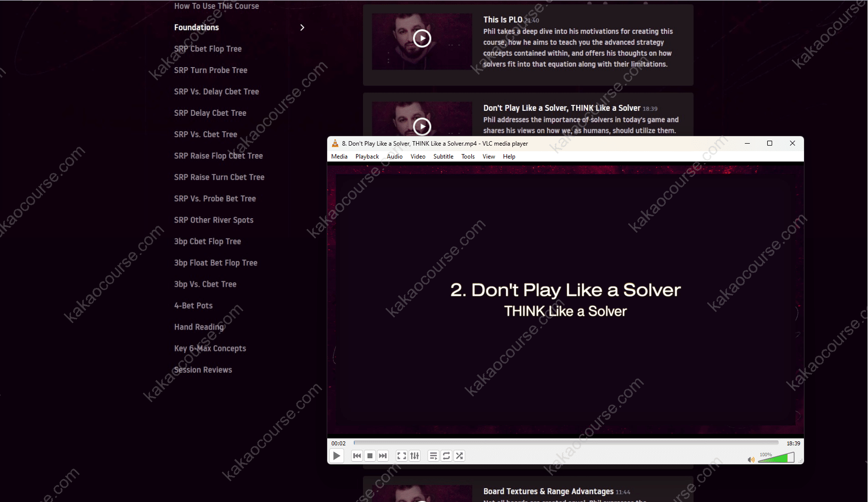The height and width of the screenshot is (502, 868).
Task: Go to Hand Reading section
Action: coord(199,327)
